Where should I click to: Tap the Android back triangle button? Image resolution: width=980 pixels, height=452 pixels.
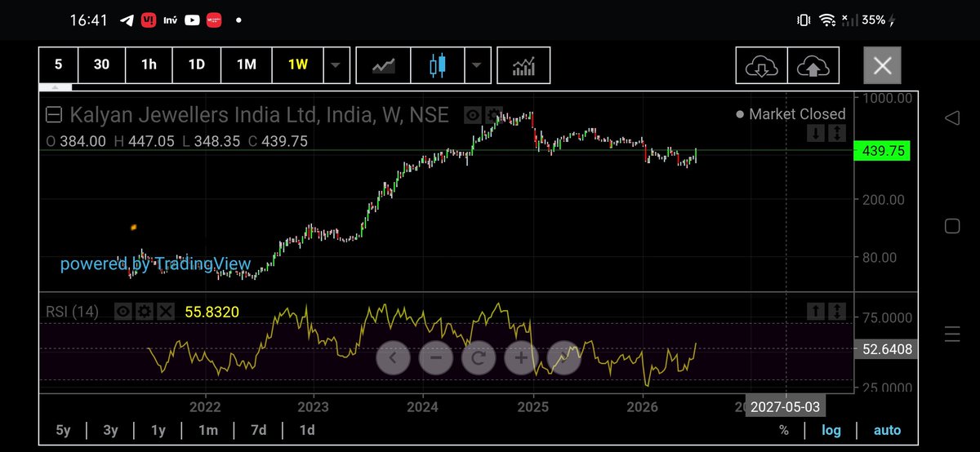951,119
